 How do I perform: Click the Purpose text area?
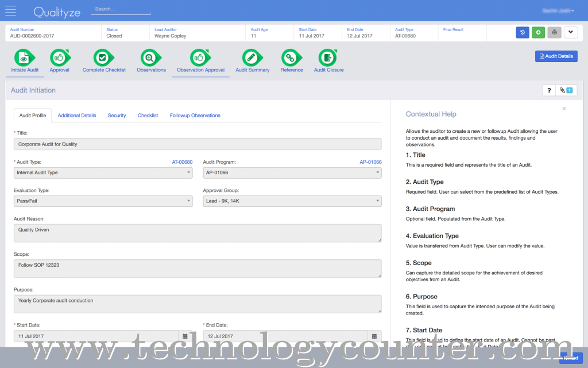[x=198, y=304]
